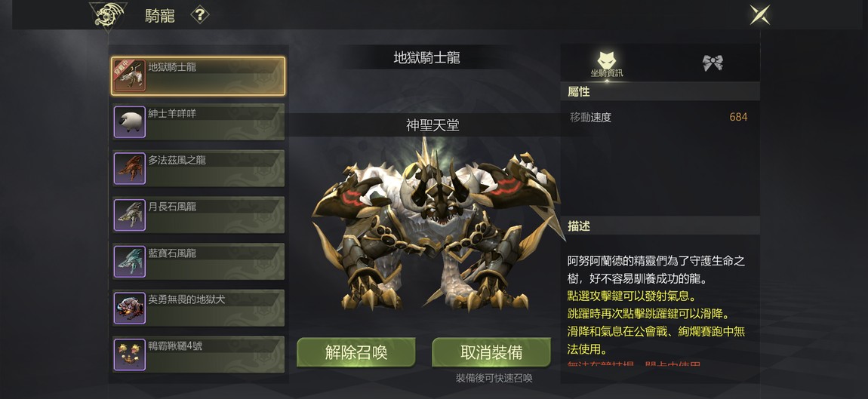
Task: Close the mount screen with the X icon
Action: point(759,15)
